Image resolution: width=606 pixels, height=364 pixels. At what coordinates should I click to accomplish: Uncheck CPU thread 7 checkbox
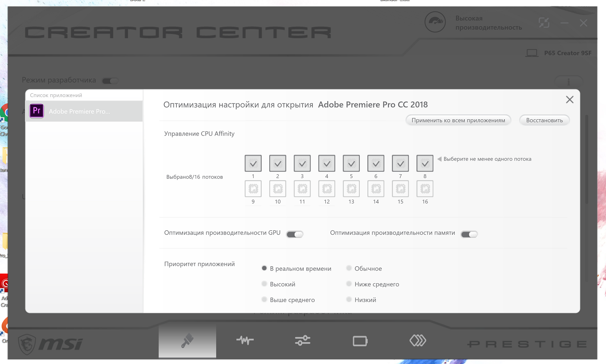tap(400, 163)
